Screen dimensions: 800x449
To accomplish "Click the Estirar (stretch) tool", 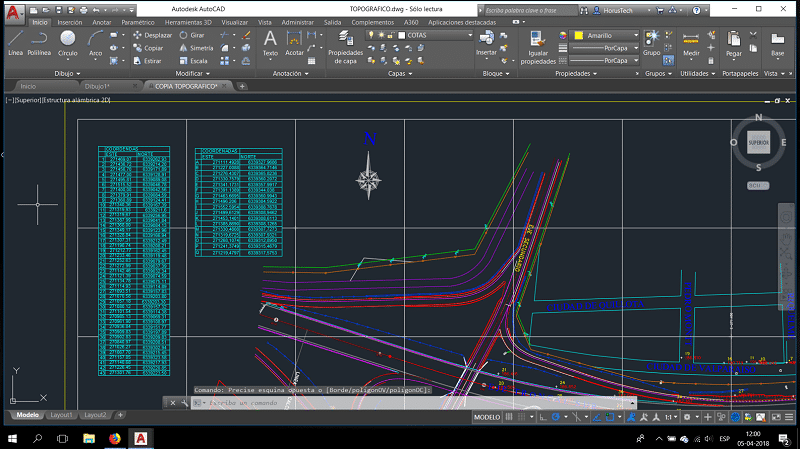I will [147, 61].
